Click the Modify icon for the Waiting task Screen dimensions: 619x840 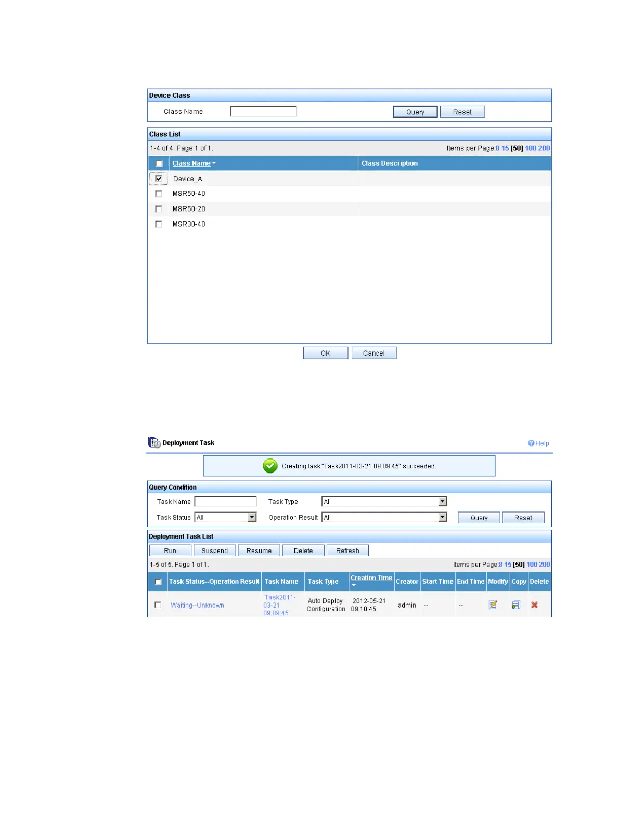[x=493, y=605]
